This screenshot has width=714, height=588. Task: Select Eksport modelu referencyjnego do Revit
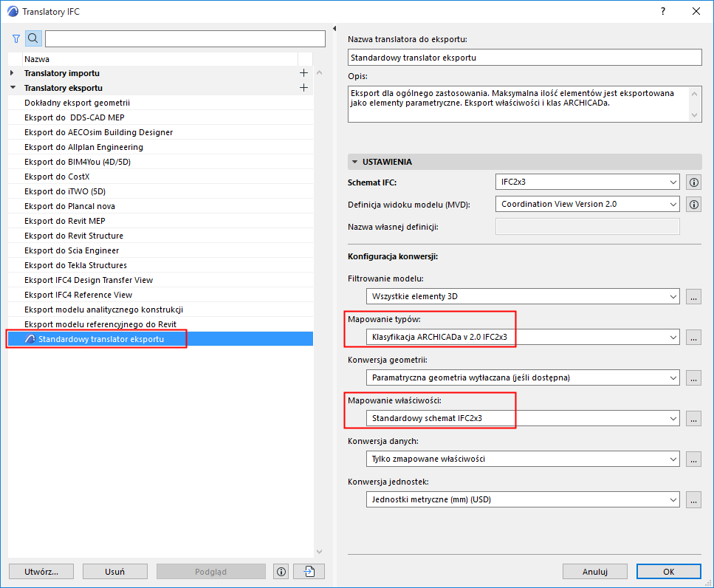[x=160, y=325]
